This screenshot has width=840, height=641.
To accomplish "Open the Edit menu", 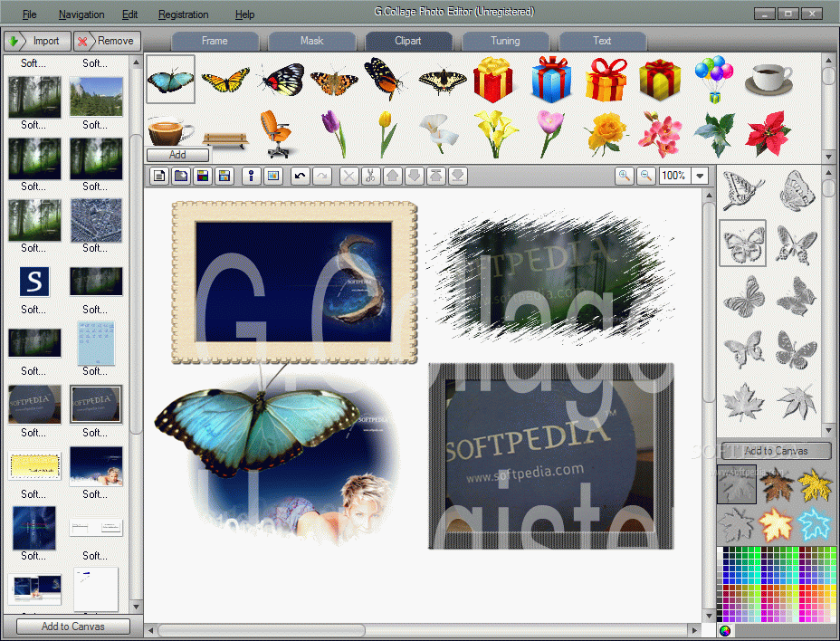I will [129, 14].
